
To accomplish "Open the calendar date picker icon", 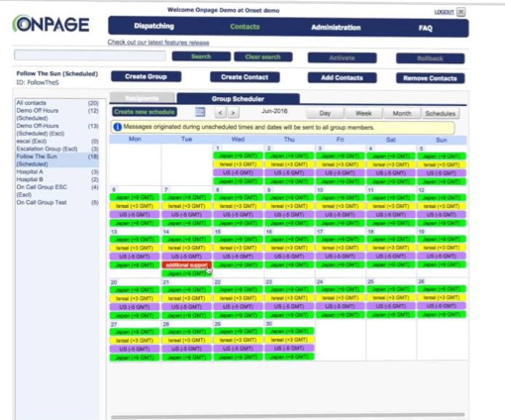I will (200, 112).
